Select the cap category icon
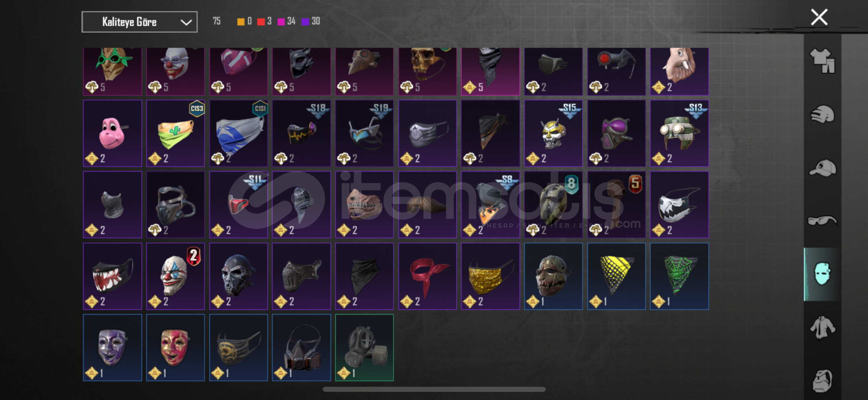 click(x=822, y=168)
